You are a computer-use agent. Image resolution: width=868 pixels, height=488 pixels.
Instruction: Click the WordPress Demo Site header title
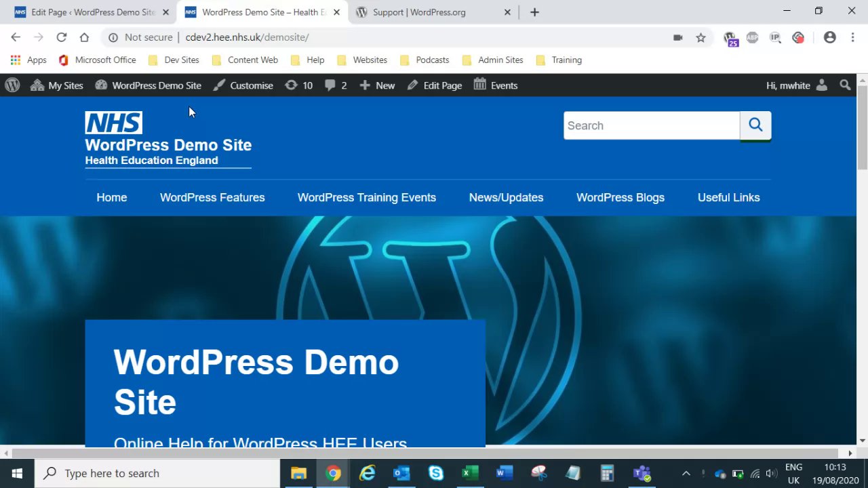pyautogui.click(x=168, y=145)
